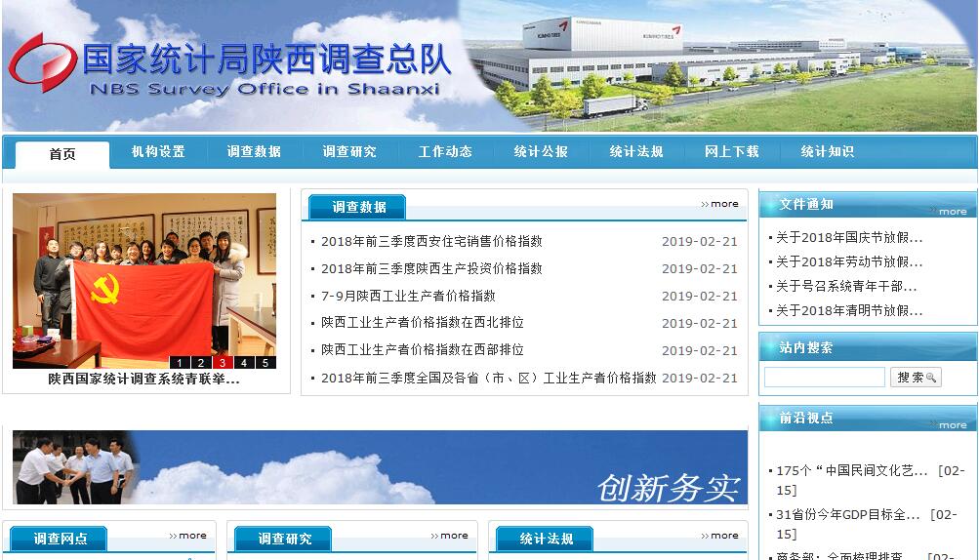Open 2018年前三季度全国及各省工业生产者价格指数 article
Screen dimensions: 979x560
click(488, 378)
